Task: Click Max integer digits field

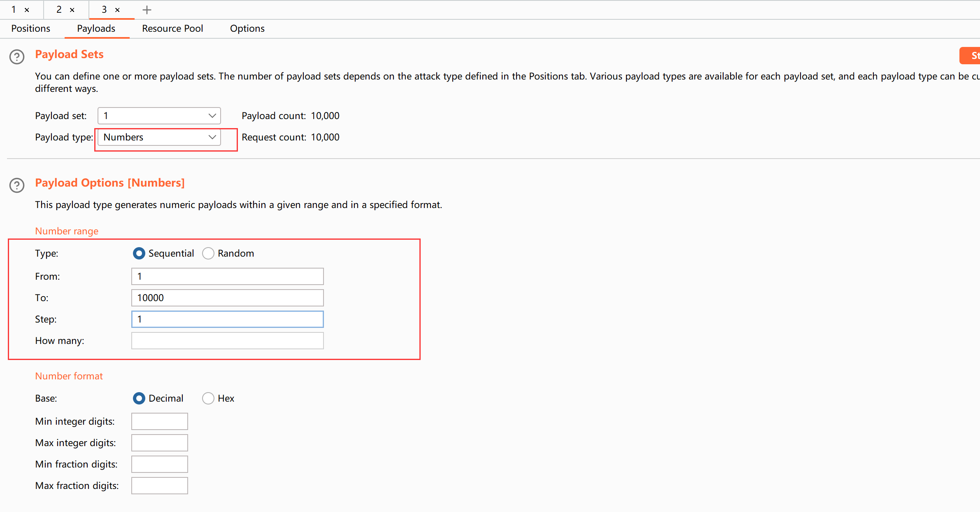Action: [x=160, y=443]
